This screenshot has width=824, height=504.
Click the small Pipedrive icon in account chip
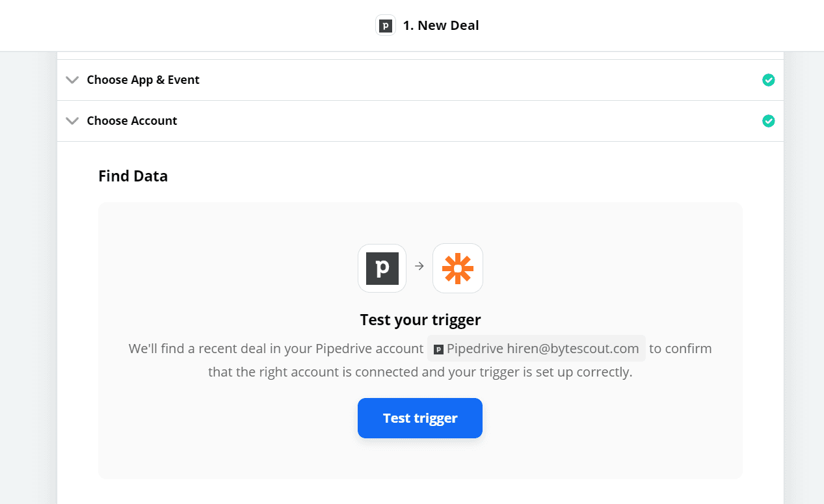coord(438,349)
